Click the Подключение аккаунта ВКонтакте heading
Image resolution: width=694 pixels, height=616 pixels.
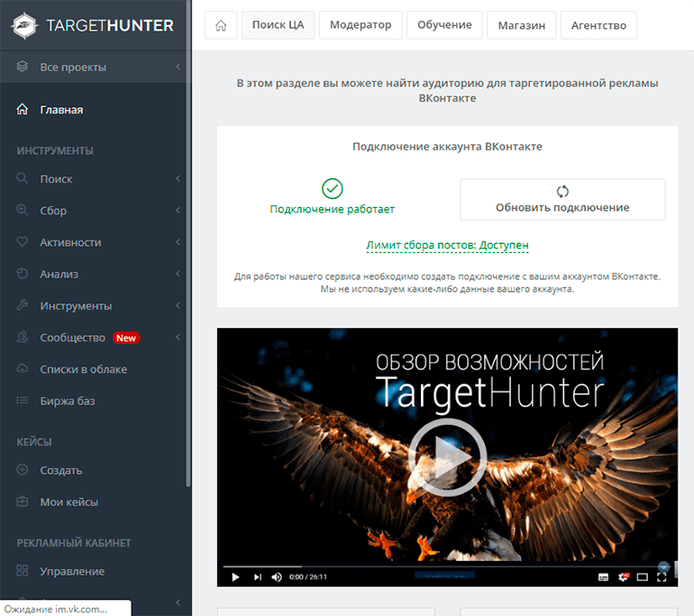point(447,147)
